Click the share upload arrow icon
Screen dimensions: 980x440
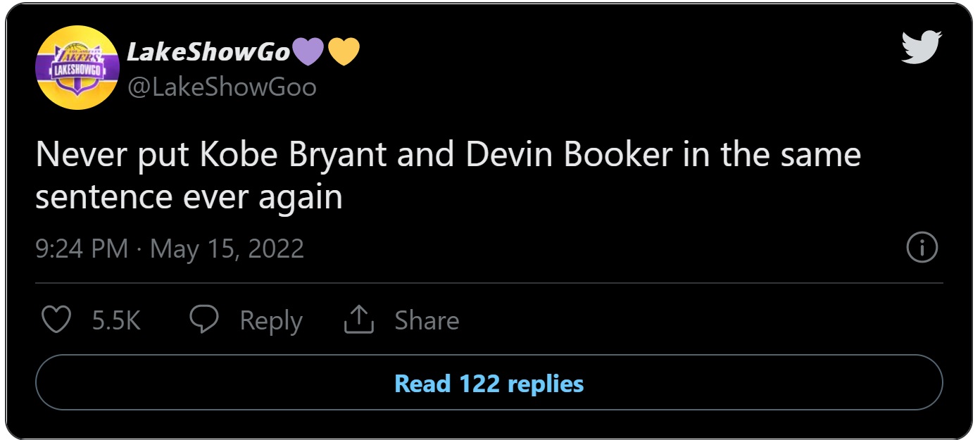tap(358, 320)
